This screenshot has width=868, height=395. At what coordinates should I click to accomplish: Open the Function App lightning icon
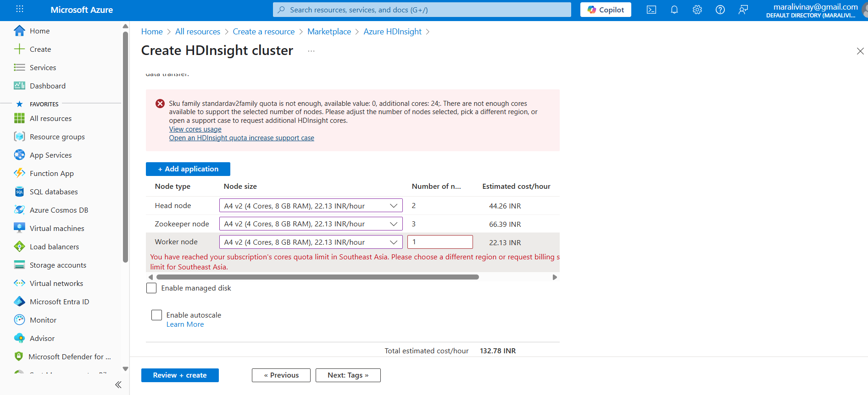(19, 173)
